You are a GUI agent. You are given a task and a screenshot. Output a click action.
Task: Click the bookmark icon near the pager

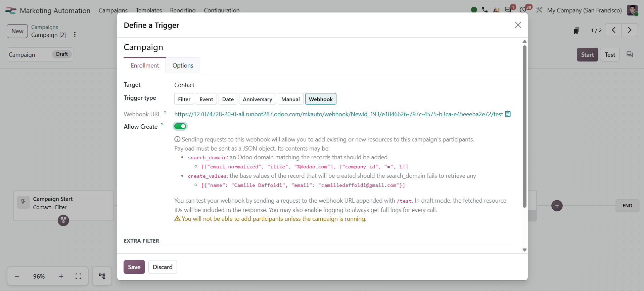pyautogui.click(x=576, y=31)
